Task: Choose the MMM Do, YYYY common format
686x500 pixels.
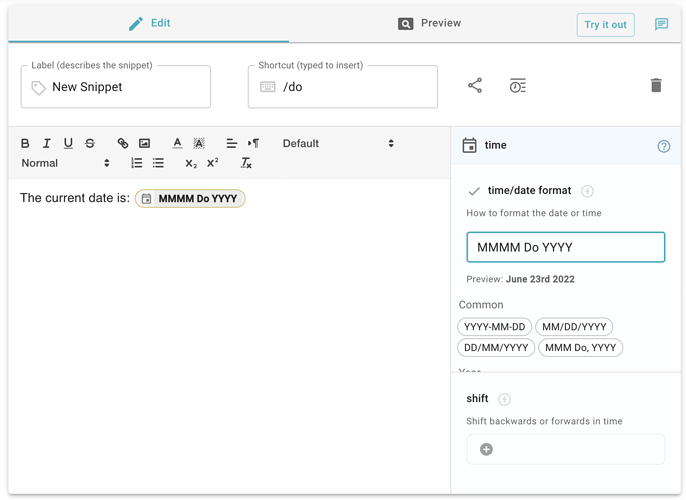Action: [x=581, y=348]
